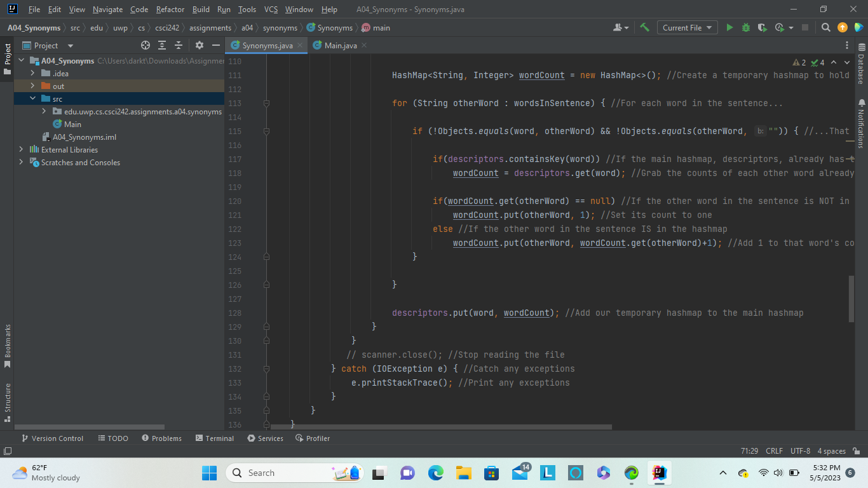Open the Project panel options gear
The width and height of the screenshot is (868, 488).
199,45
